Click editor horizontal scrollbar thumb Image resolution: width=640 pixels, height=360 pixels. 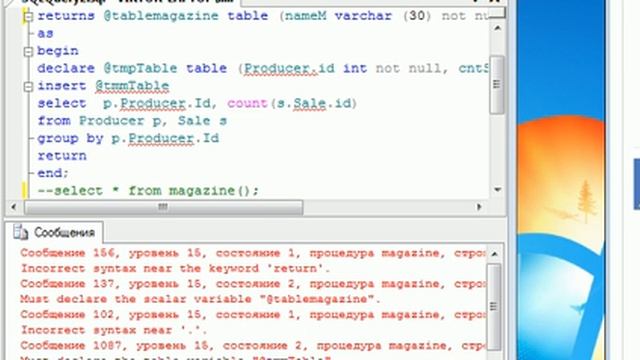pyautogui.click(x=163, y=207)
